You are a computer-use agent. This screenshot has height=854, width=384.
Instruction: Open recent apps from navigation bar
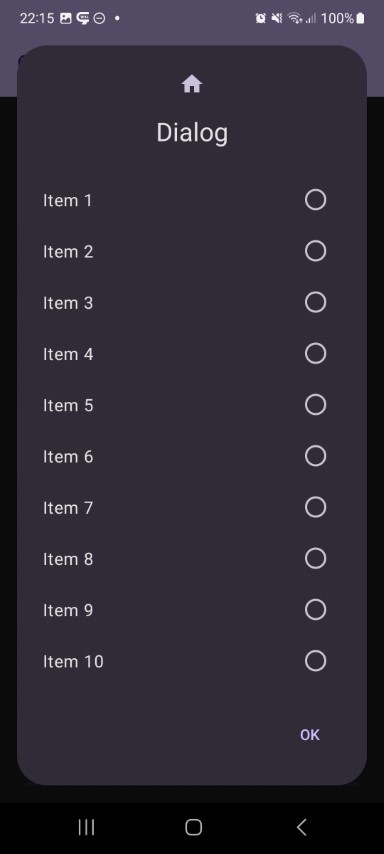86,827
